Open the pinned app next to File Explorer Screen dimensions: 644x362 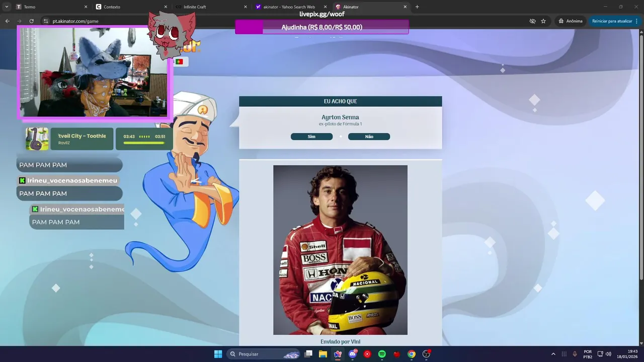pyautogui.click(x=338, y=354)
